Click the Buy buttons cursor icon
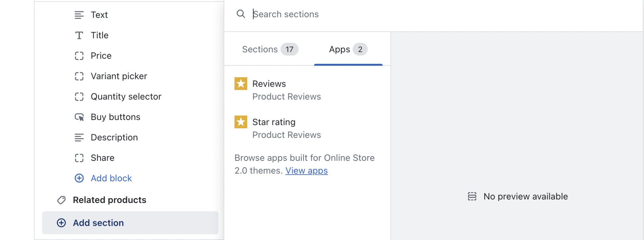 79,117
